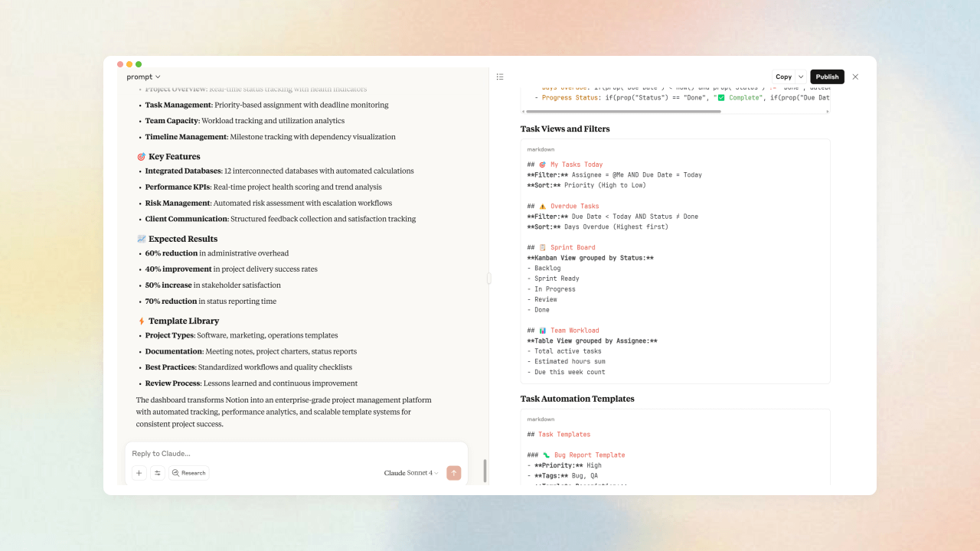Click the Tags Bug, QA code line
This screenshot has height=551, width=980.
tap(563, 476)
